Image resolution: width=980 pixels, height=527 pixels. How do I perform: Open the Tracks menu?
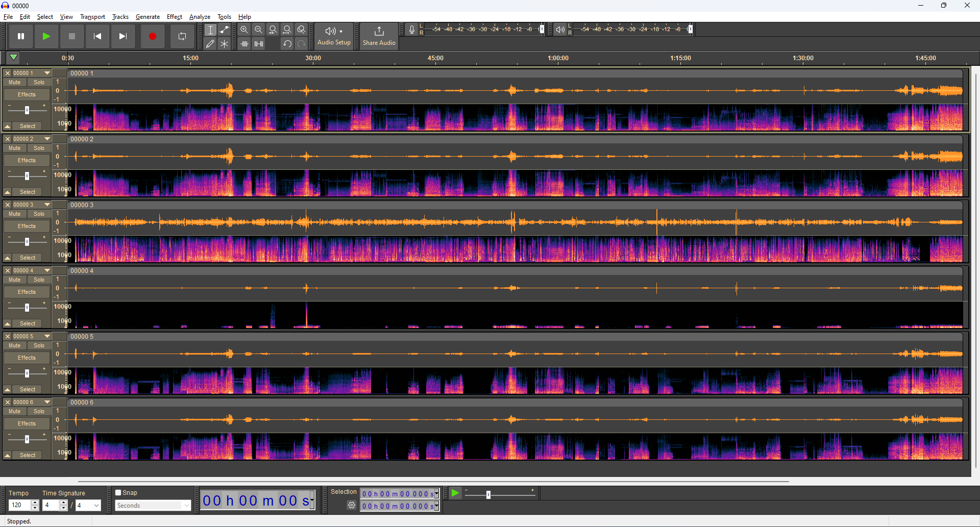click(x=120, y=17)
